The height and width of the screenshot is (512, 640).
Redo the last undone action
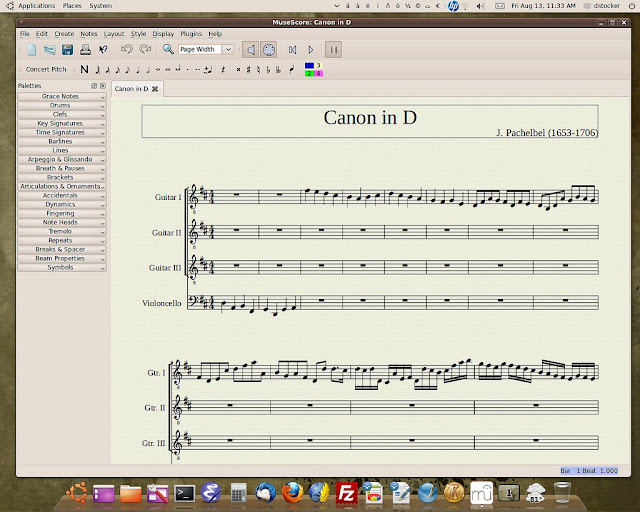pos(145,49)
